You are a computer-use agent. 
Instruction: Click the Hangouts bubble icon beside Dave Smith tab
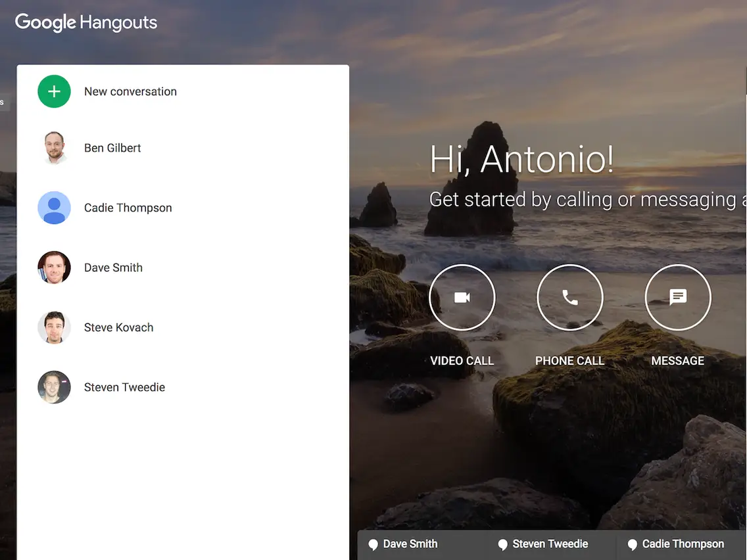pyautogui.click(x=373, y=545)
